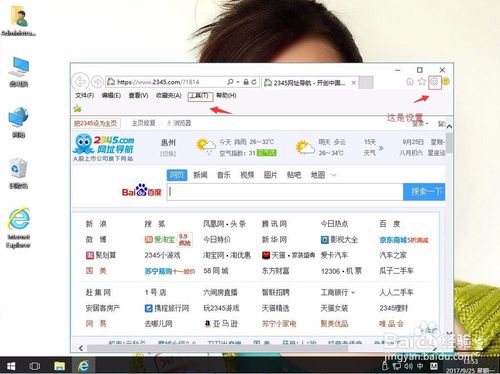Image resolution: width=500 pixels, height=374 pixels.
Task: Expand the address bar search dropdown arrow
Action: pyautogui.click(x=238, y=82)
